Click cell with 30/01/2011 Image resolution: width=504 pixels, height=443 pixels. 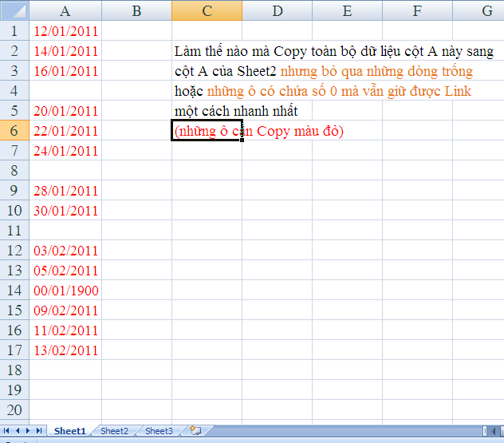[x=65, y=211]
